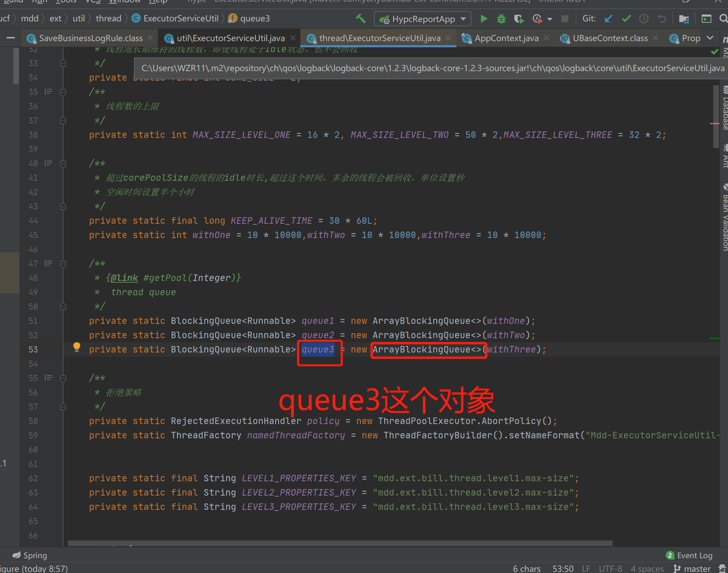Close the UBaseContext.class tab
The width and height of the screenshot is (728, 573).
pos(655,38)
